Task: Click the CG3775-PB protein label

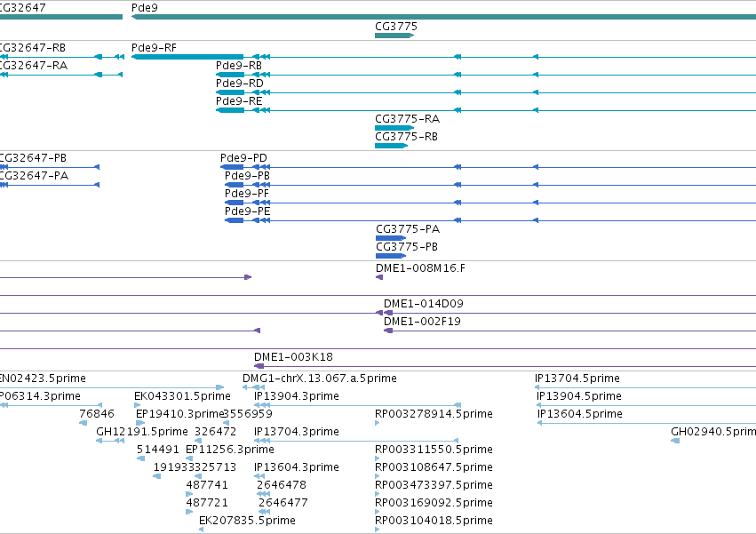Action: 407,247
